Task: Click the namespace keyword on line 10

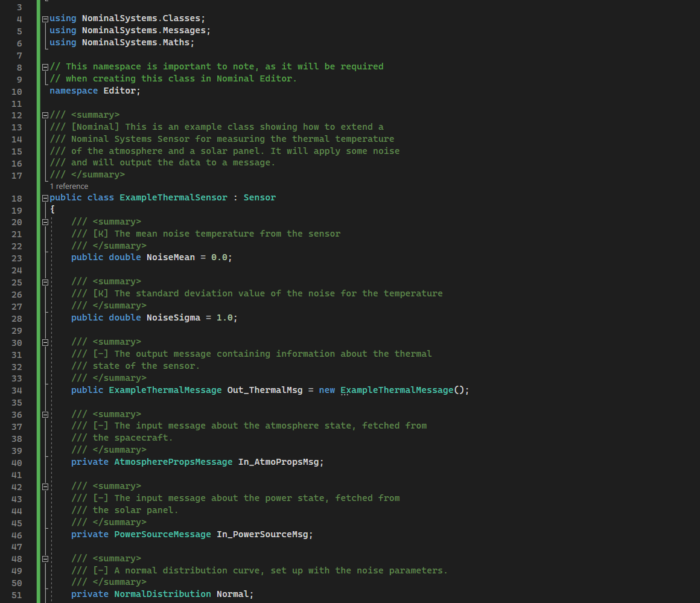Action: (74, 91)
